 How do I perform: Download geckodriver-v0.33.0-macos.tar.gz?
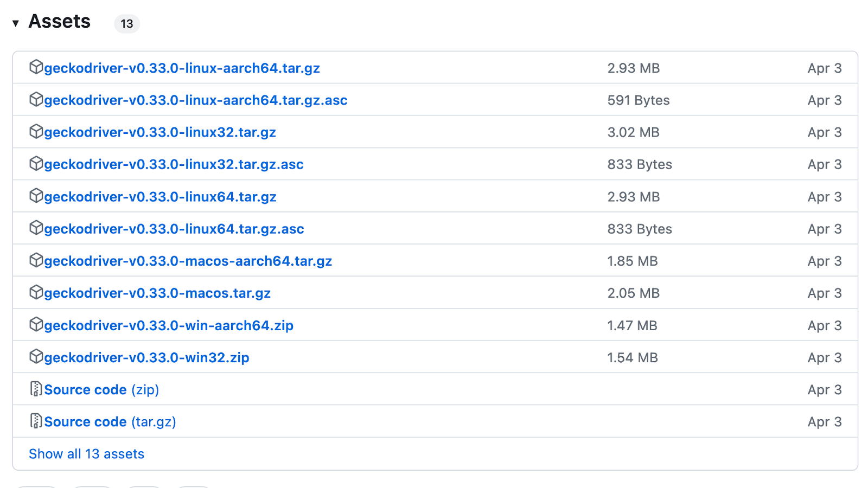pos(157,293)
